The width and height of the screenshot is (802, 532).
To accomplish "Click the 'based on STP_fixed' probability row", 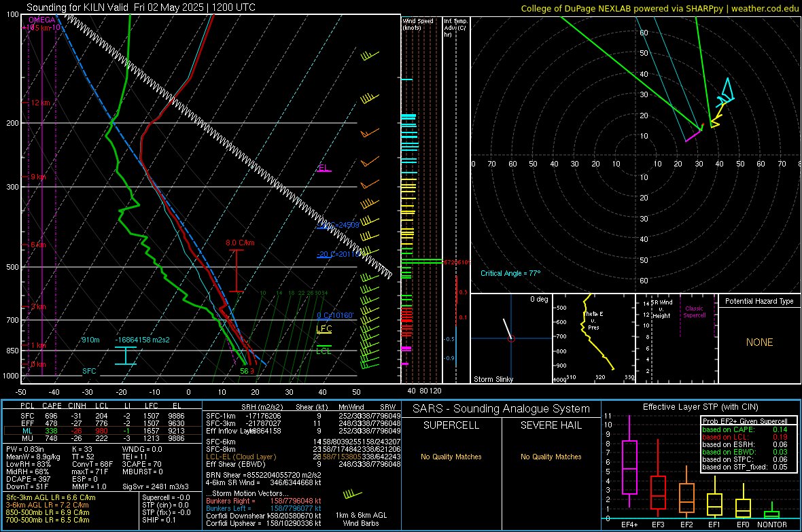I will [x=745, y=467].
